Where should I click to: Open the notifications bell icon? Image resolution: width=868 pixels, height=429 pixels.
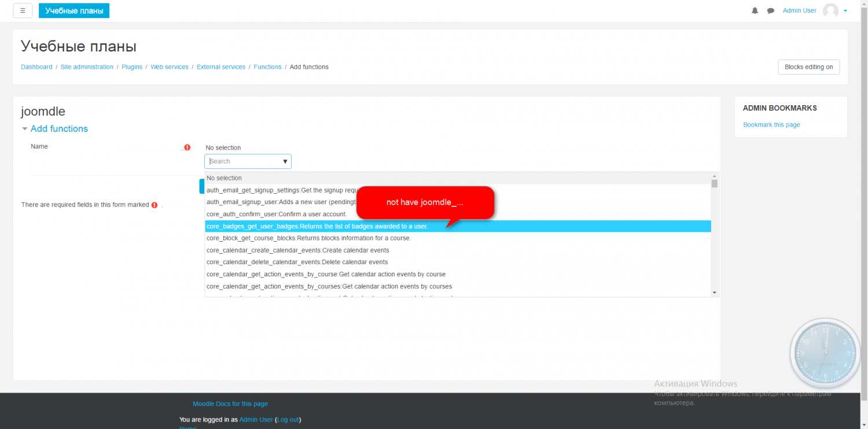coord(755,11)
